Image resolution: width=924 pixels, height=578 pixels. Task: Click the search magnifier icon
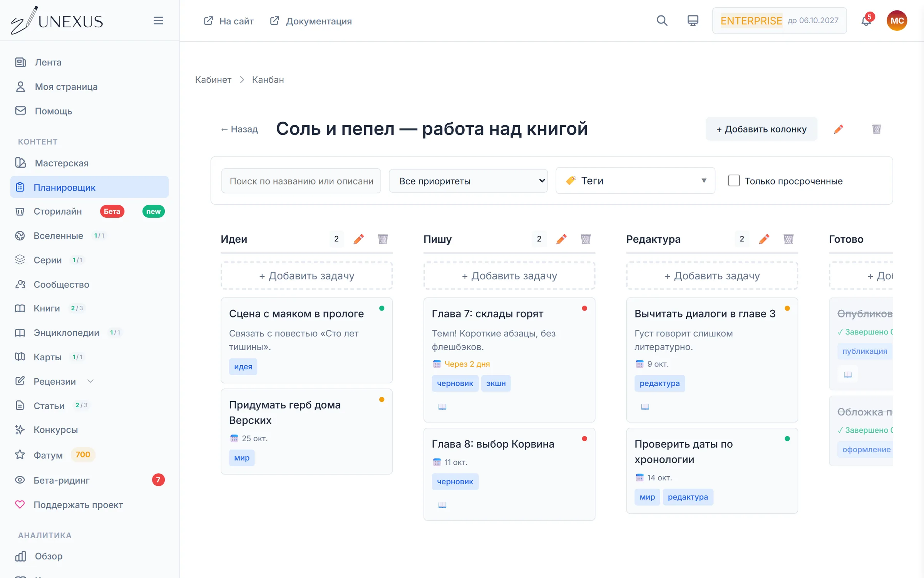pyautogui.click(x=662, y=20)
